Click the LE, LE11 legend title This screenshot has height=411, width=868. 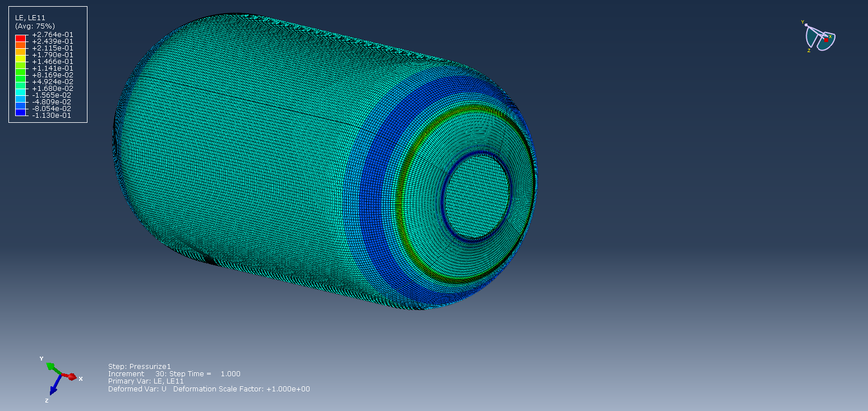[30, 17]
